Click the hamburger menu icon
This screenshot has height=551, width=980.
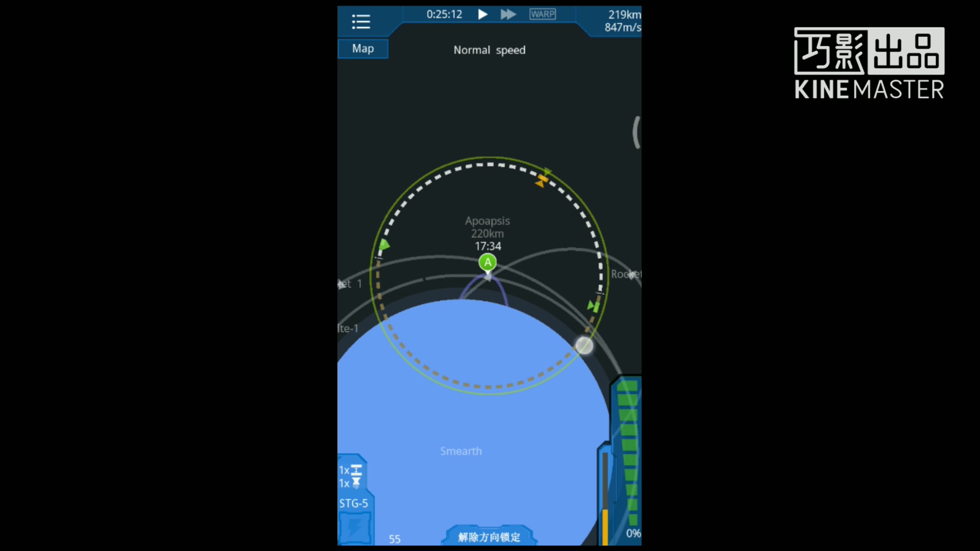[x=361, y=21]
